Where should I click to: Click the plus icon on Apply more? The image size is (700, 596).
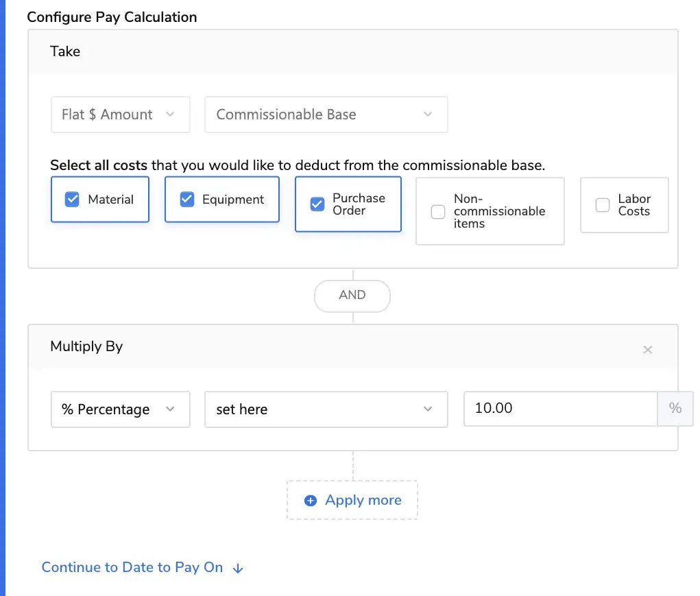click(311, 501)
